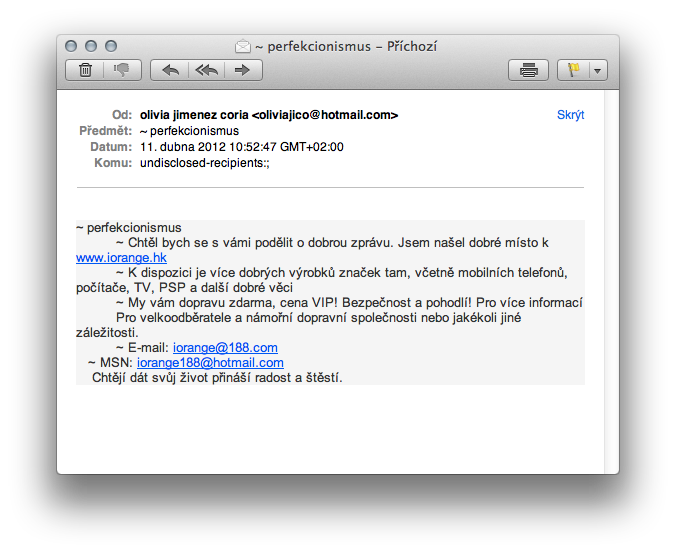Mark the email as junk with thumbs-down
Image resolution: width=676 pixels, height=553 pixels.
[x=121, y=70]
